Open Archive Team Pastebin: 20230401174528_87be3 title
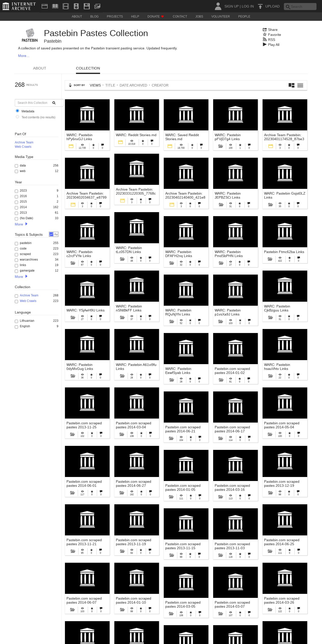Viewport: 322px width, 644px height. (x=284, y=137)
